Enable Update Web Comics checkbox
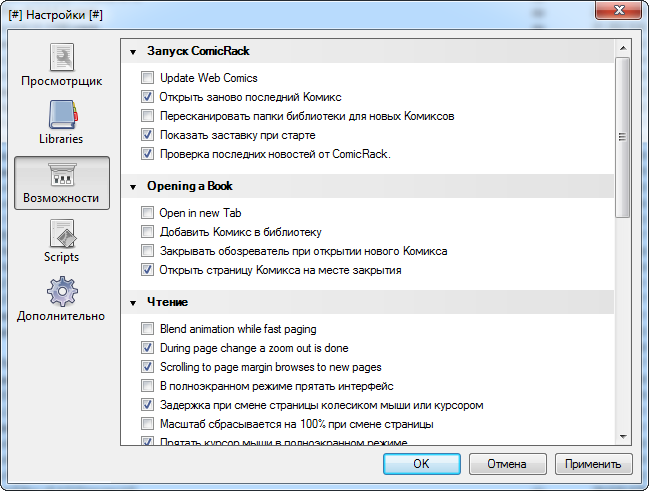Screen dimensions: 649x491 tap(148, 78)
